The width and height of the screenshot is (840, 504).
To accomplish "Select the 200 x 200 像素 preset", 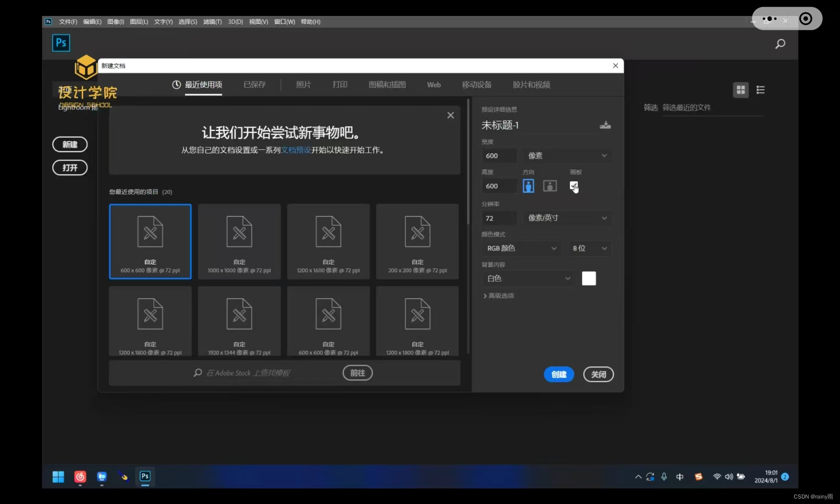I will tap(417, 241).
